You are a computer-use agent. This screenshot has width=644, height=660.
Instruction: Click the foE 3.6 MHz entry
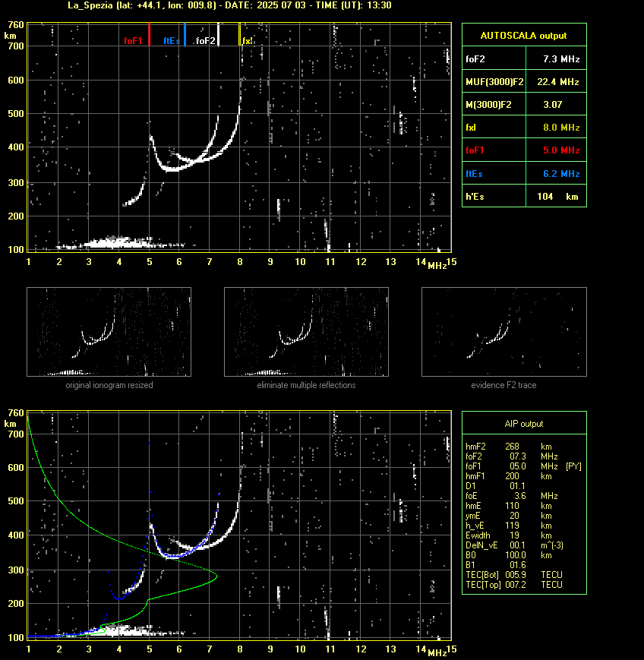point(512,496)
